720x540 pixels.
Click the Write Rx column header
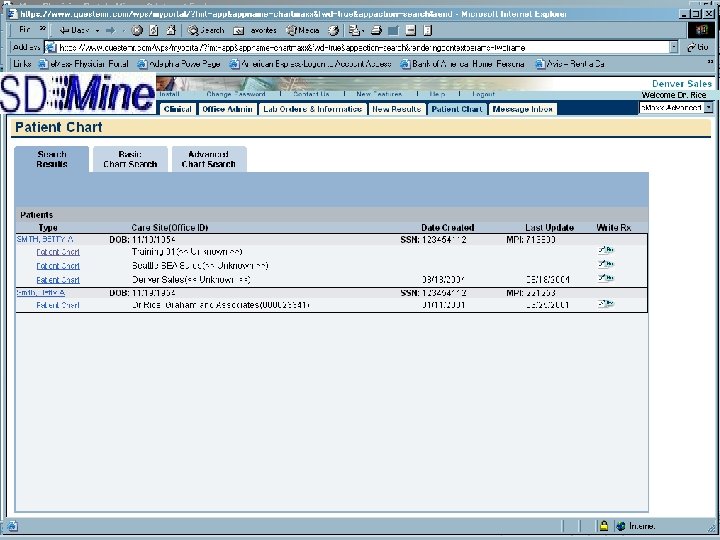point(614,228)
